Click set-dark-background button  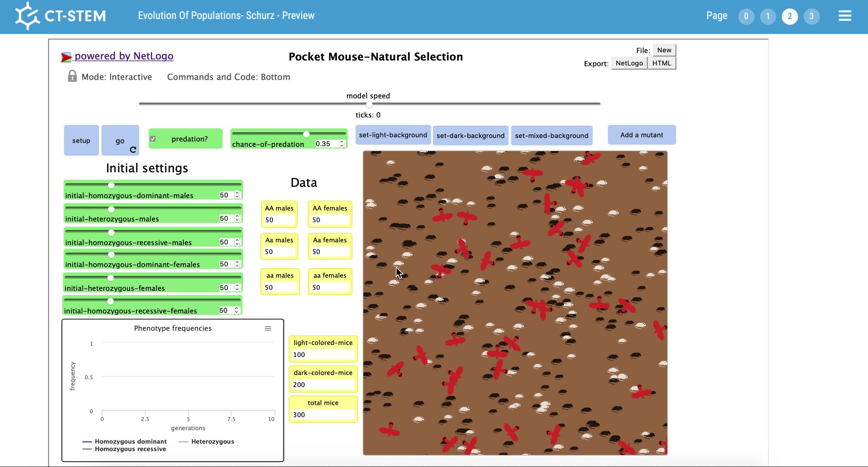(470, 136)
